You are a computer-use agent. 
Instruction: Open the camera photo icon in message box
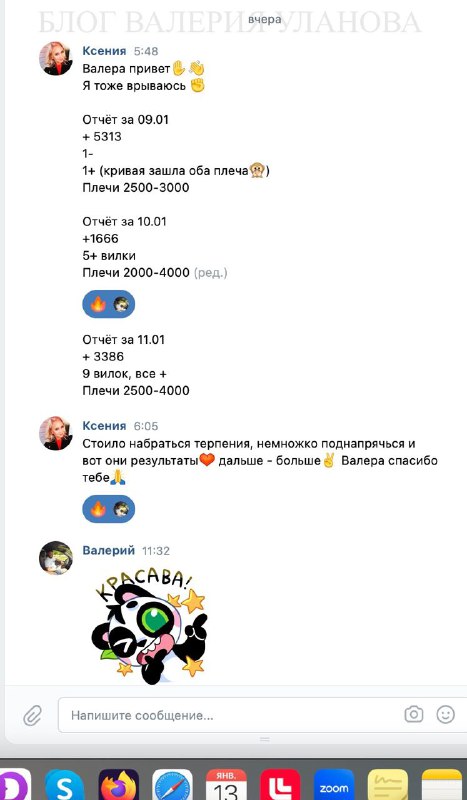click(x=413, y=714)
